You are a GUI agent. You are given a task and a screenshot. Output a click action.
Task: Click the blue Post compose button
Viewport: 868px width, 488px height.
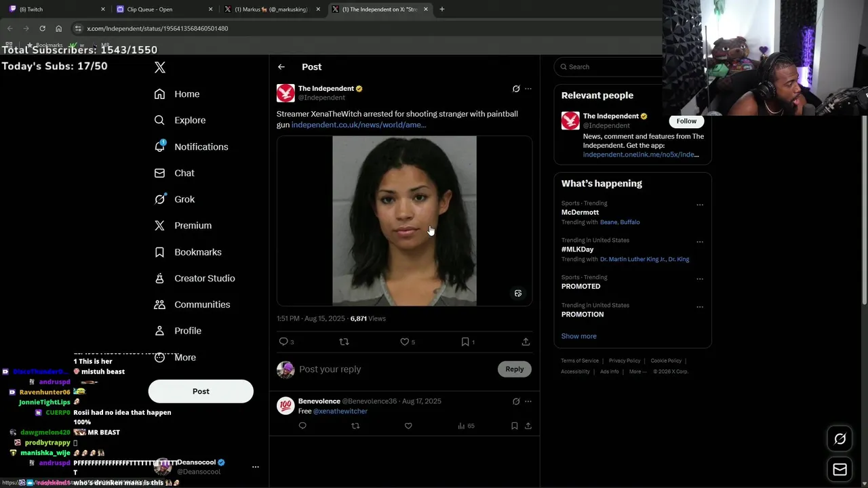tap(201, 391)
